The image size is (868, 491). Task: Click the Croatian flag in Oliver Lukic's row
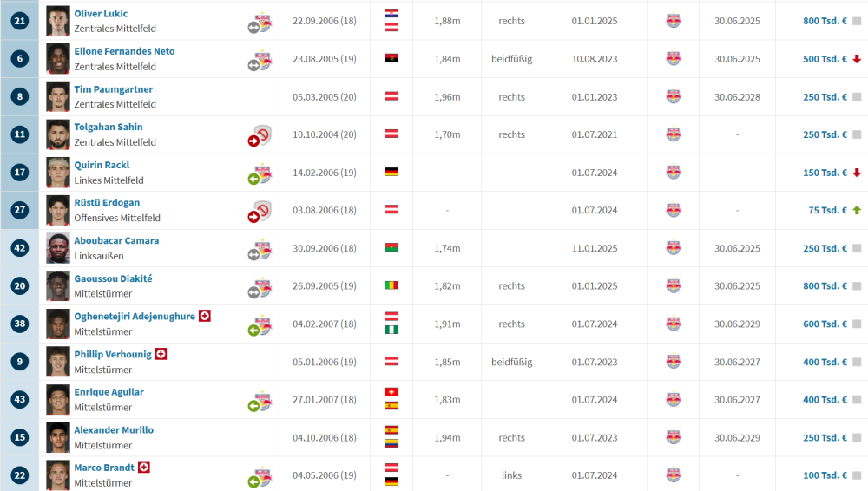[391, 14]
